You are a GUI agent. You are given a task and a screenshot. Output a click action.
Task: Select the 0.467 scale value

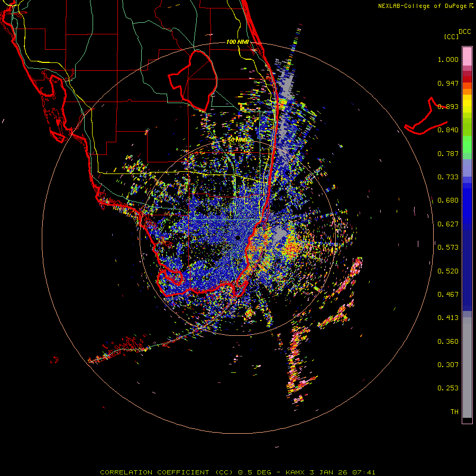tap(448, 295)
